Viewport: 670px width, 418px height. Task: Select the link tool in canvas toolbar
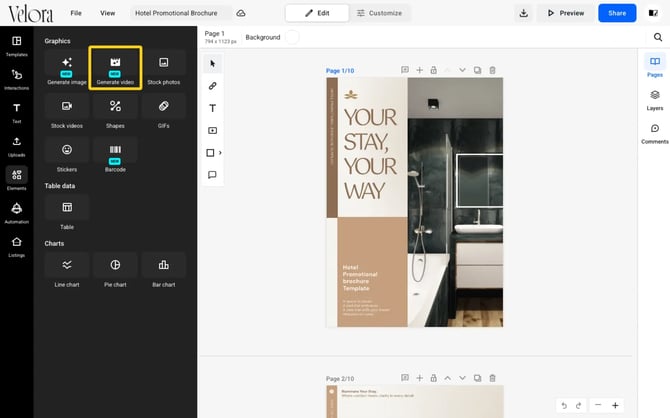pos(212,86)
